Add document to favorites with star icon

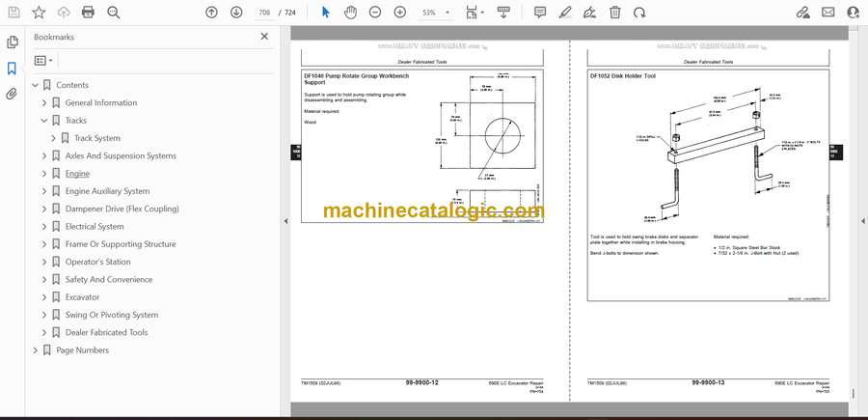[39, 13]
